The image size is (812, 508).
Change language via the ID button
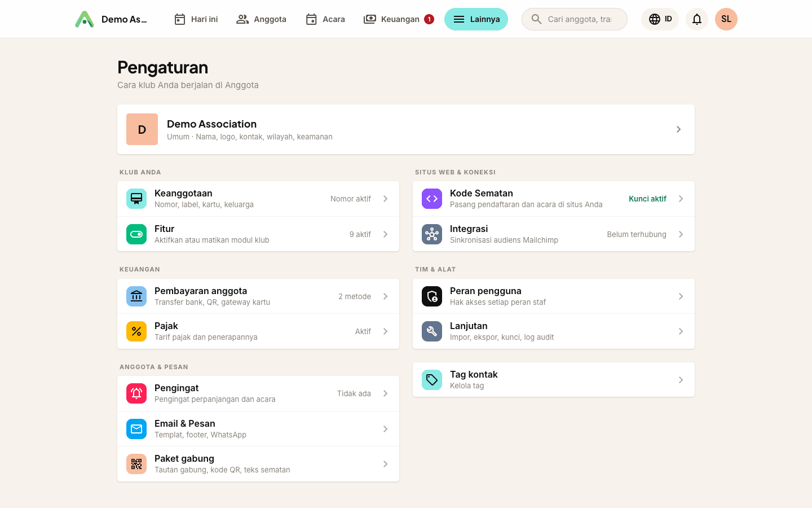click(x=660, y=19)
